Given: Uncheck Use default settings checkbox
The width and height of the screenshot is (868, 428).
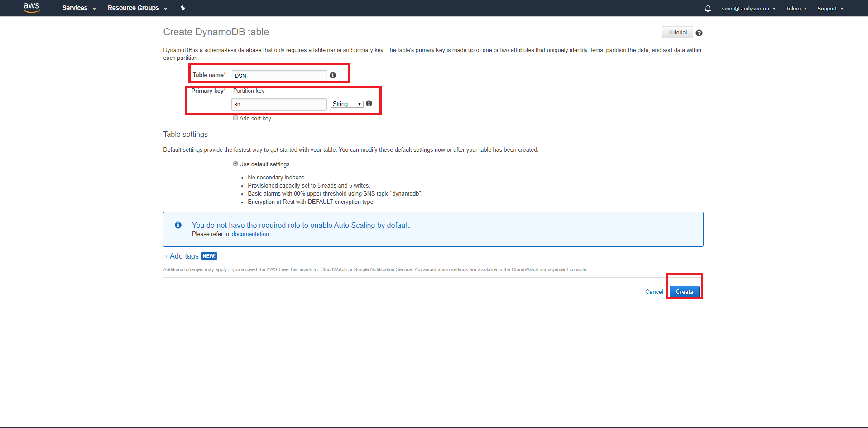Looking at the screenshot, I should pyautogui.click(x=235, y=164).
